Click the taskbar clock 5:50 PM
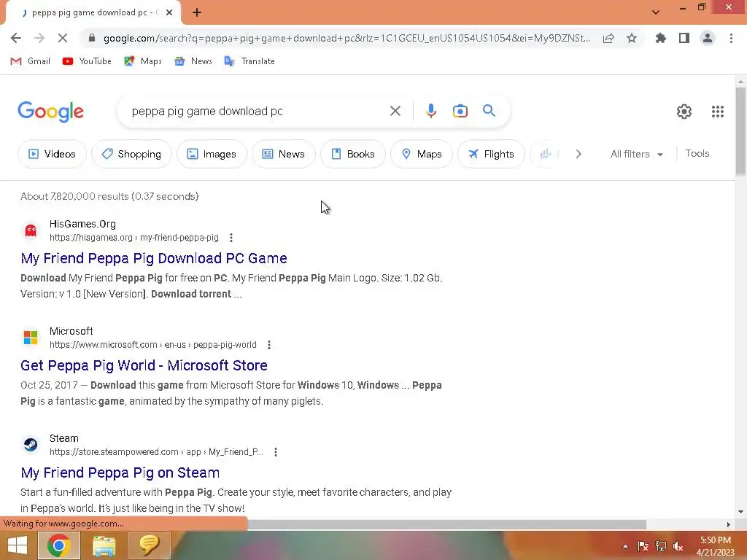 coord(715,540)
